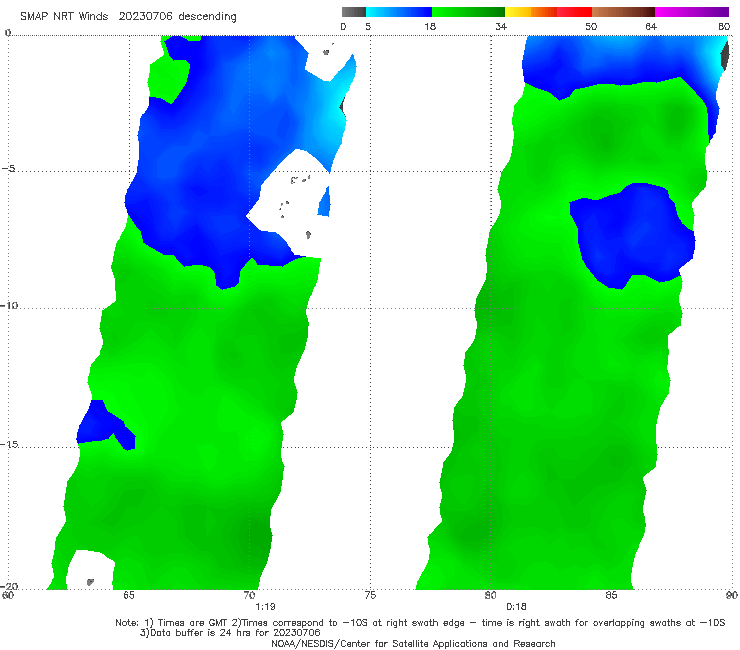Click the red segment of the color bar
Viewport: 740px width, 650px height.
coord(574,12)
